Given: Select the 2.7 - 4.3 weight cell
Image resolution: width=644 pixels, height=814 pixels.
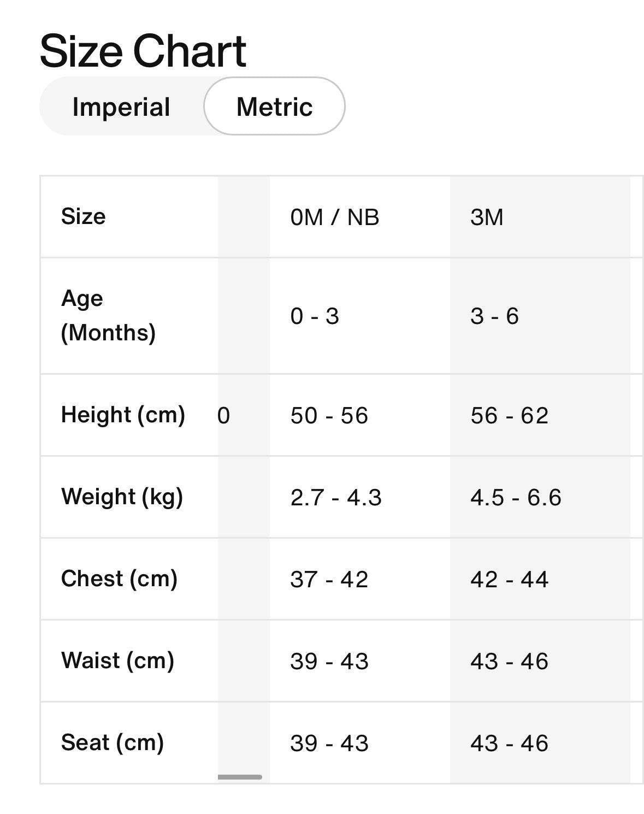Looking at the screenshot, I should [336, 497].
